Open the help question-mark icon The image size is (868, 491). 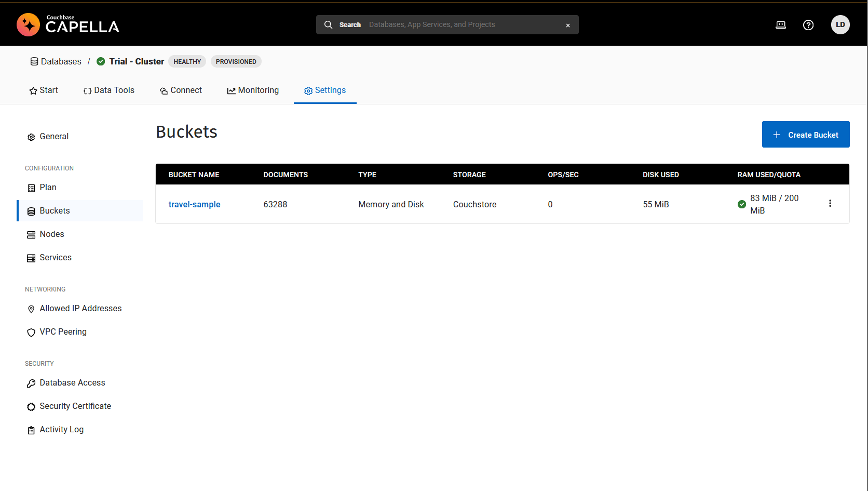point(808,25)
